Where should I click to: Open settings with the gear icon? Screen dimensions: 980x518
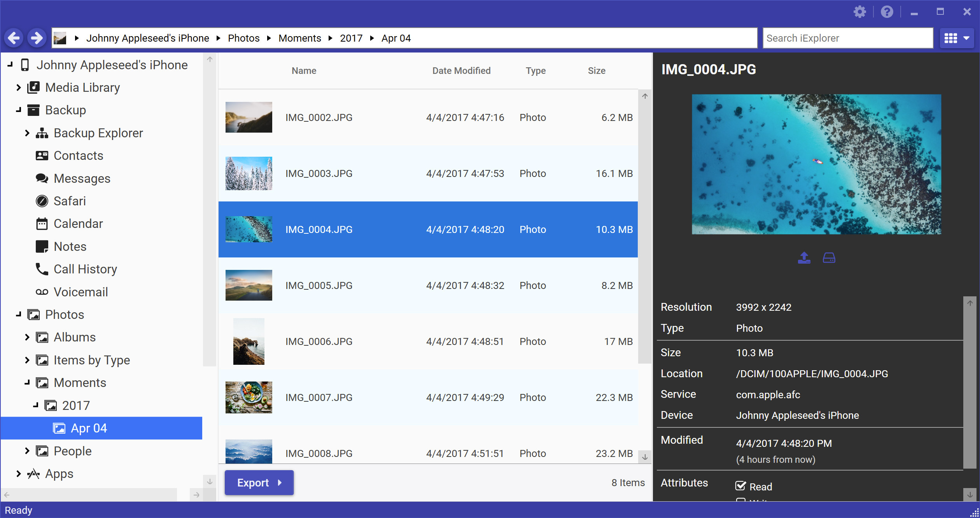(859, 12)
